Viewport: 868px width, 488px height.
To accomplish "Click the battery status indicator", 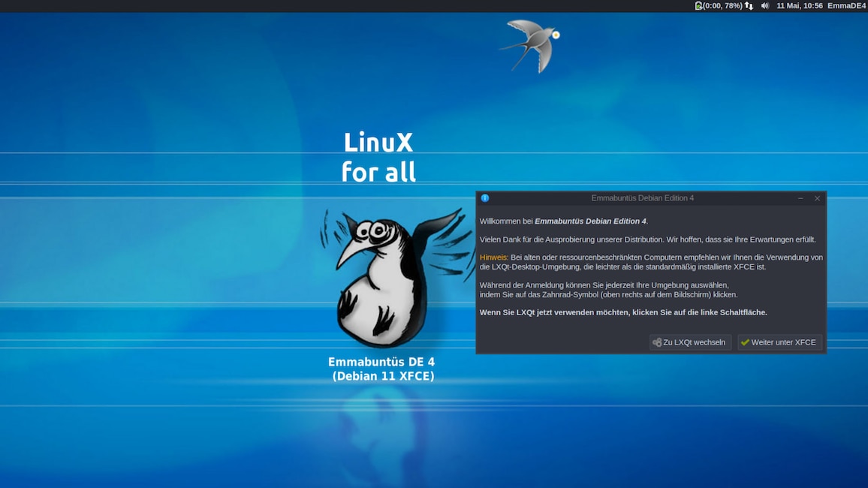I will [699, 5].
